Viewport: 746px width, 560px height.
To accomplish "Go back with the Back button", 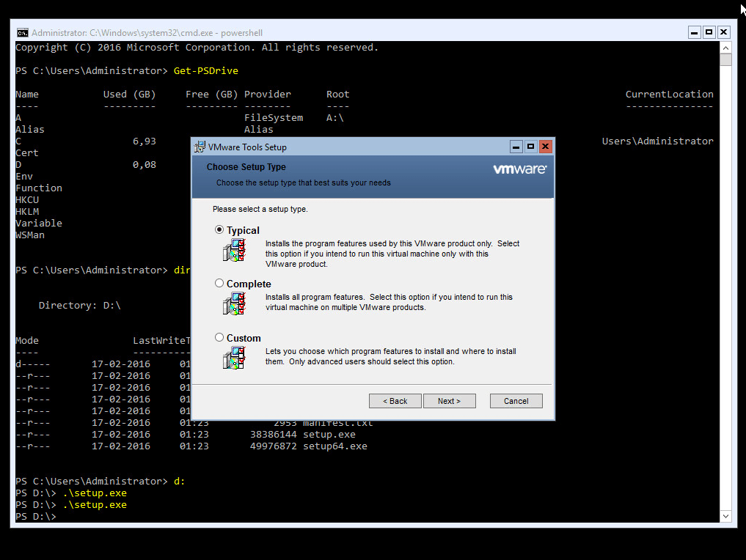I will (395, 401).
